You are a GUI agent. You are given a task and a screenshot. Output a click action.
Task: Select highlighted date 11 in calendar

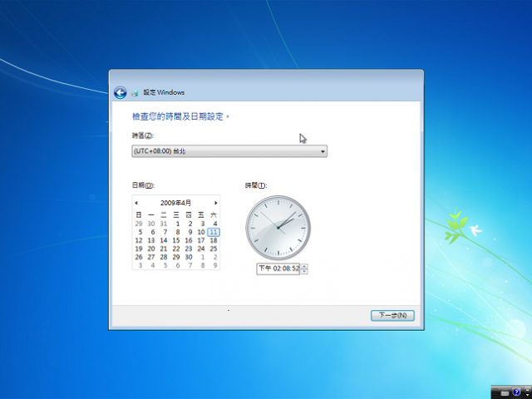(x=214, y=232)
